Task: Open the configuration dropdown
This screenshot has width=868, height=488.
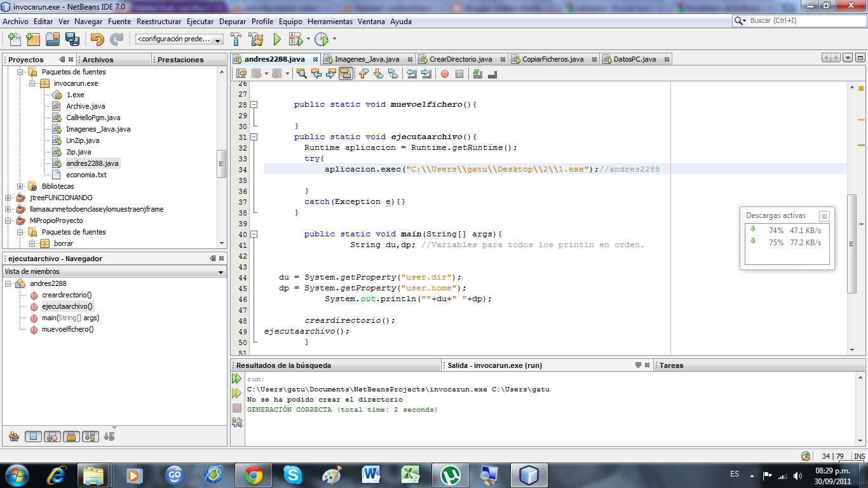Action: [x=218, y=39]
